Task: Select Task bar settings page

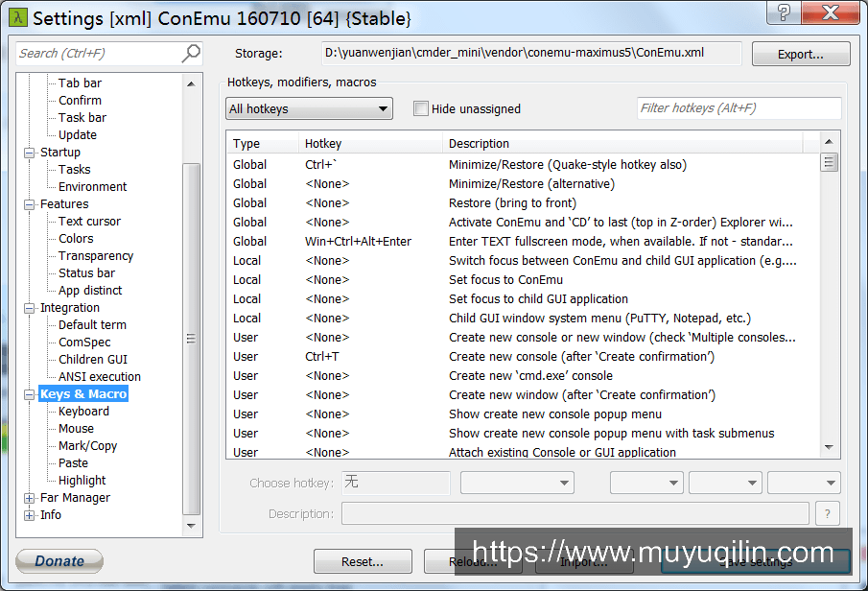Action: [82, 117]
